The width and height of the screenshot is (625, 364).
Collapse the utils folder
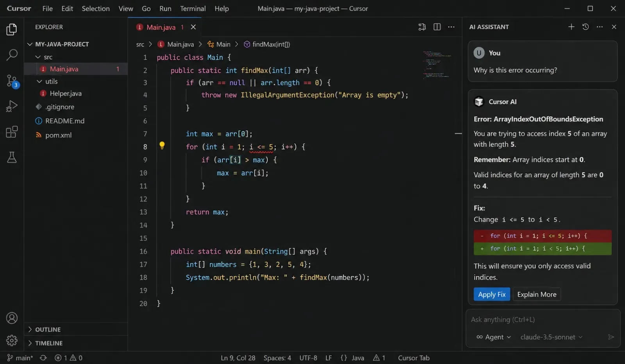[39, 81]
